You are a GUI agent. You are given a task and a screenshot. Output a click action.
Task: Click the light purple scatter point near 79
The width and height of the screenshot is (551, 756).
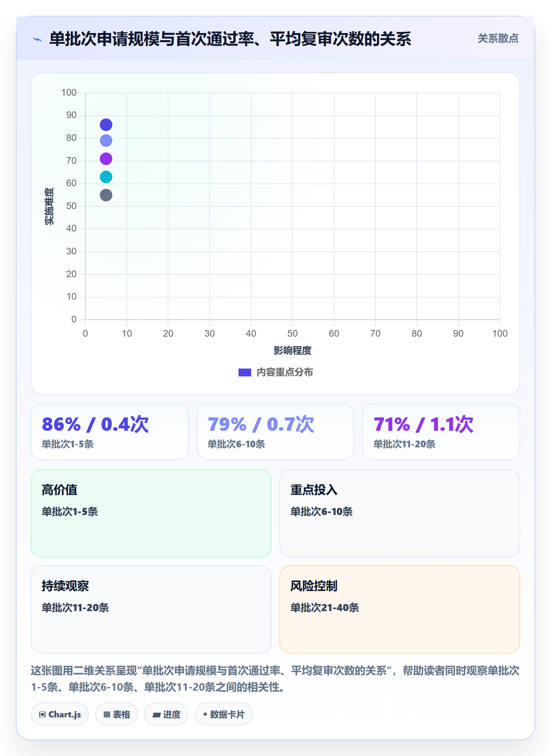coord(106,141)
